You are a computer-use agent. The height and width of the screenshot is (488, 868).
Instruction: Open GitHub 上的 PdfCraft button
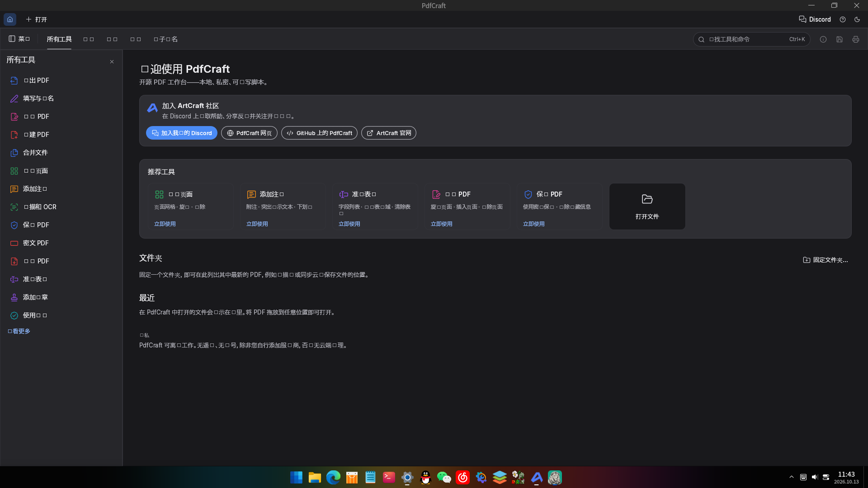(319, 133)
